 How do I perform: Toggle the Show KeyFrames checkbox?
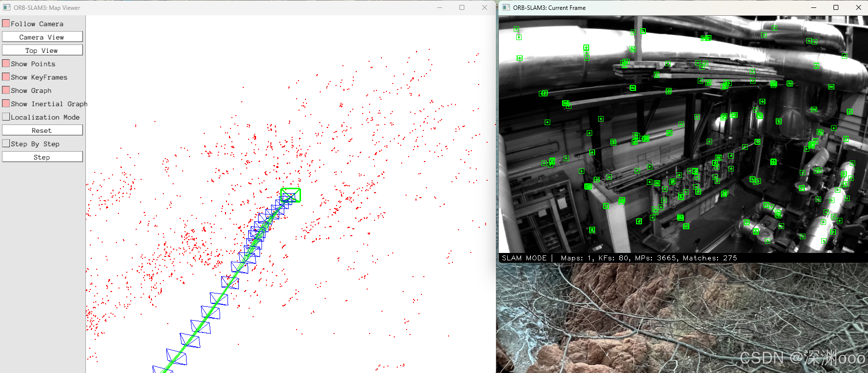6,77
